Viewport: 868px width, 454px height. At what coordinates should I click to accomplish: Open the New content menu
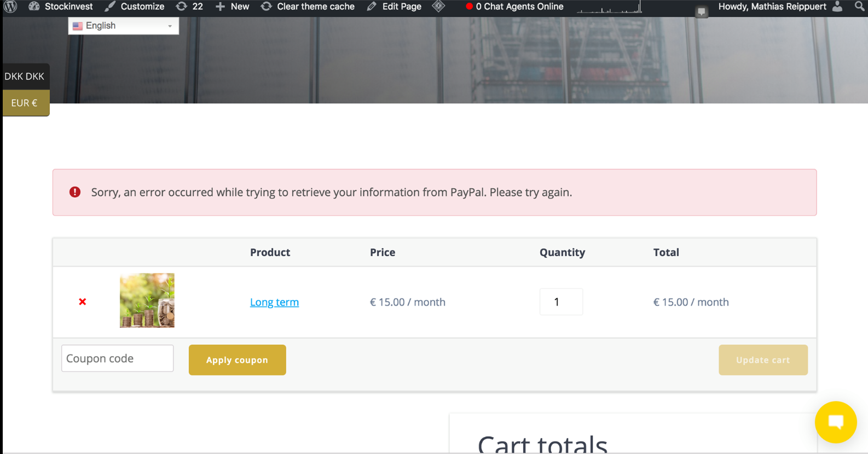coord(232,7)
